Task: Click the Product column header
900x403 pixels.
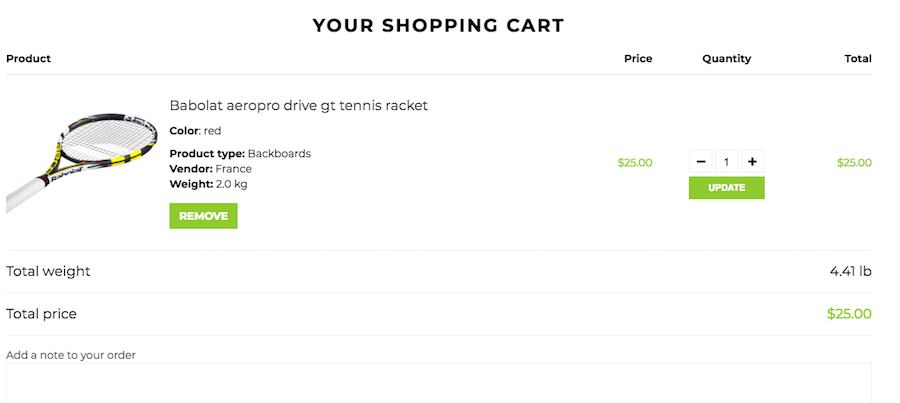Action: coord(28,59)
